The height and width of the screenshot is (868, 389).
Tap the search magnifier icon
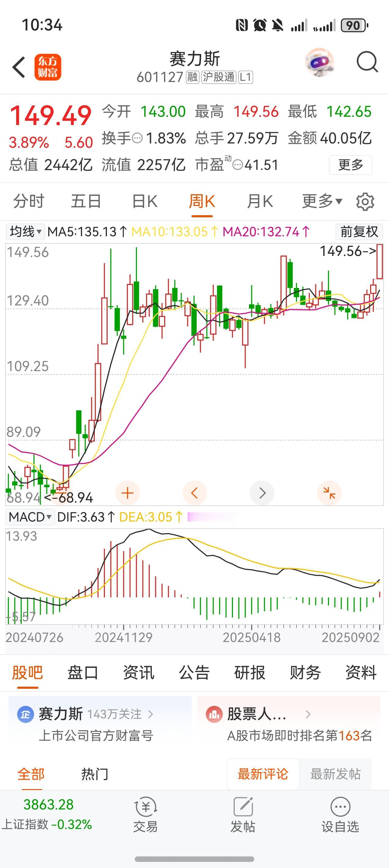tap(367, 62)
